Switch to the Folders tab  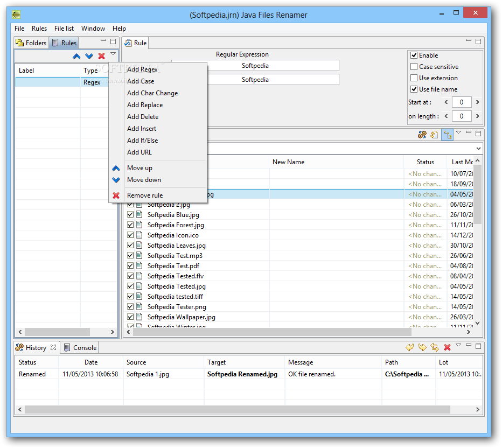[31, 43]
